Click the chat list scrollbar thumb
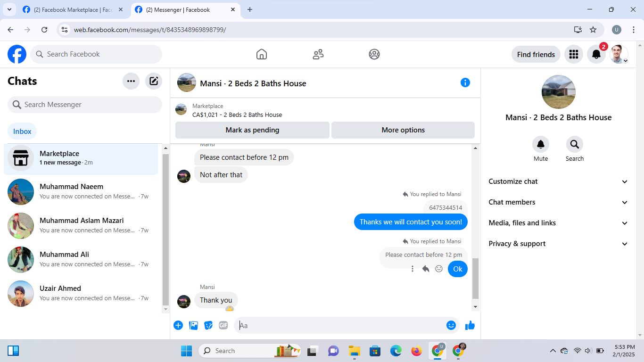 pyautogui.click(x=165, y=230)
